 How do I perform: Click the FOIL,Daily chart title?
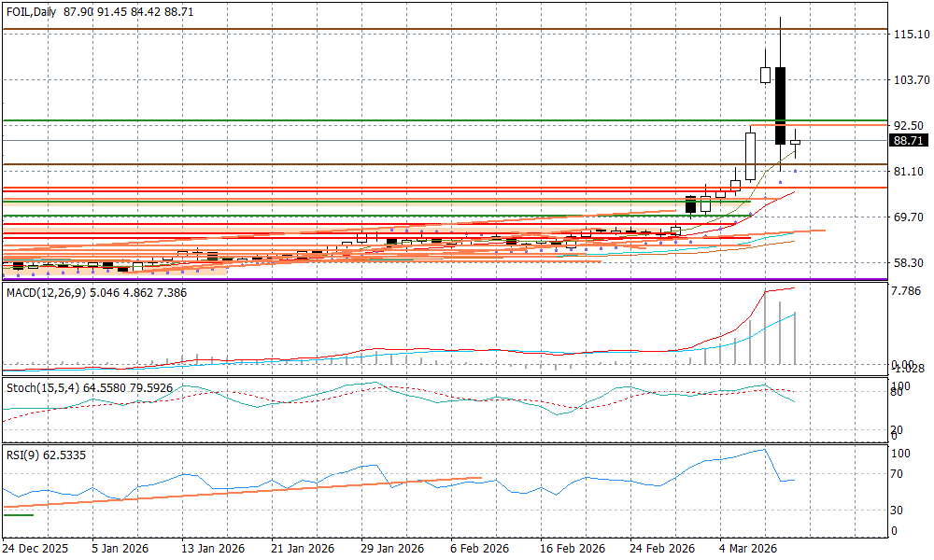coord(32,11)
